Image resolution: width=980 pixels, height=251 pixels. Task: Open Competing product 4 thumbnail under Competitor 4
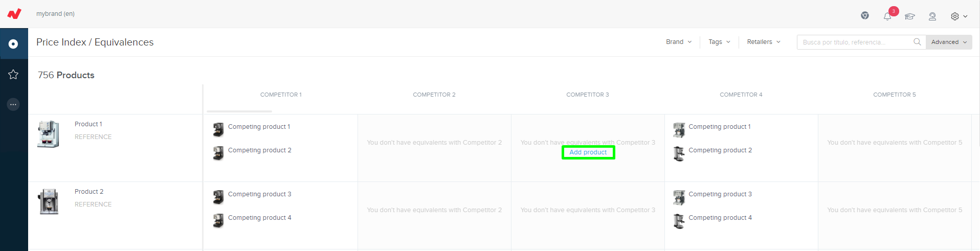pos(679,221)
